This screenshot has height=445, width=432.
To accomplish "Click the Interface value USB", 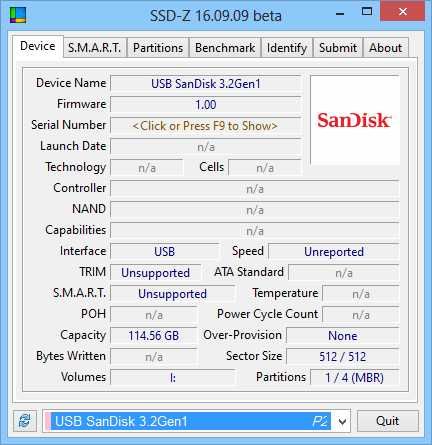I will pyautogui.click(x=165, y=252).
